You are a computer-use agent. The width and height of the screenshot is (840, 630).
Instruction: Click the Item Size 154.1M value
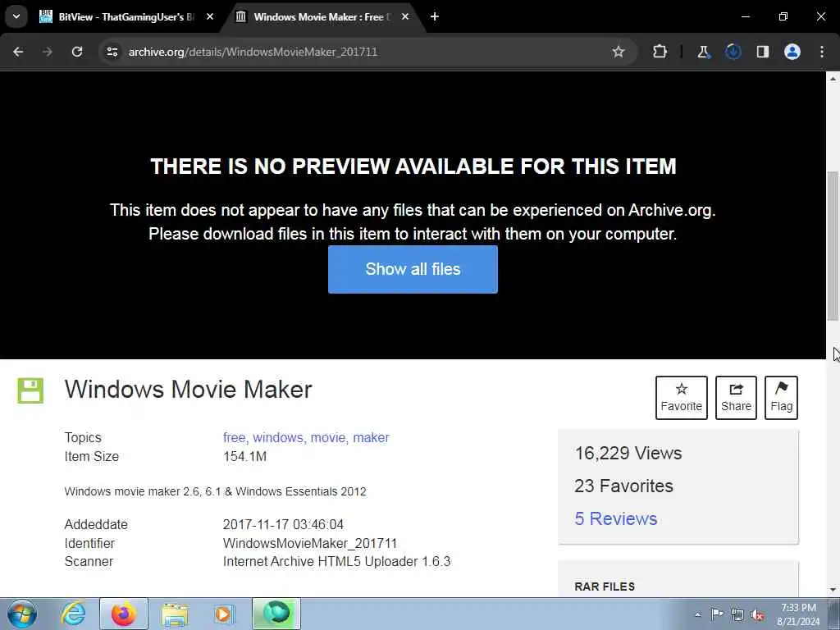point(244,456)
